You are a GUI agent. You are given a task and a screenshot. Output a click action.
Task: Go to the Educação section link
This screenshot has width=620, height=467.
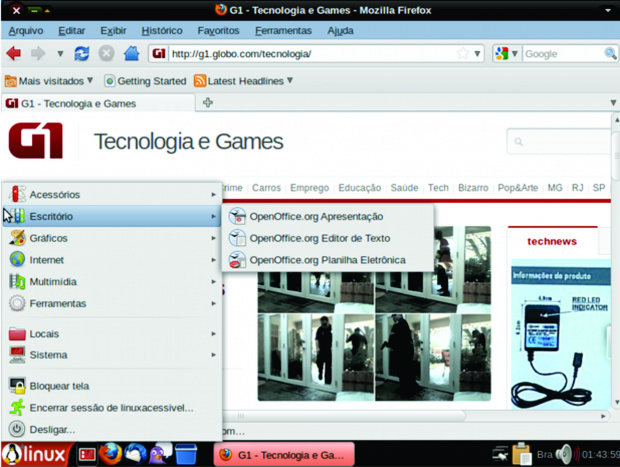coord(359,188)
